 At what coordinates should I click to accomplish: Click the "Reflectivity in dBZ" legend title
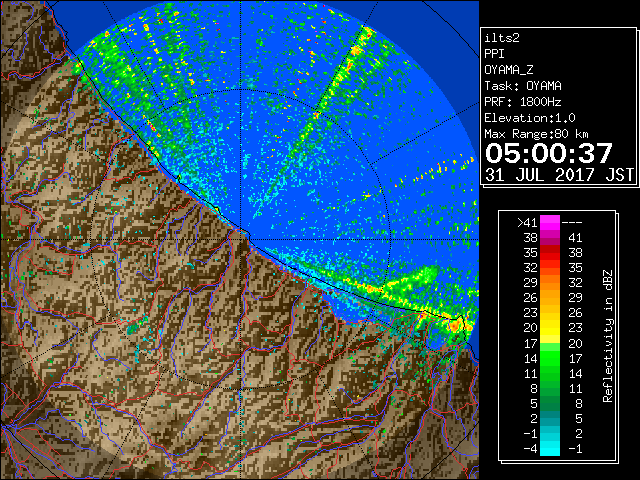point(608,336)
